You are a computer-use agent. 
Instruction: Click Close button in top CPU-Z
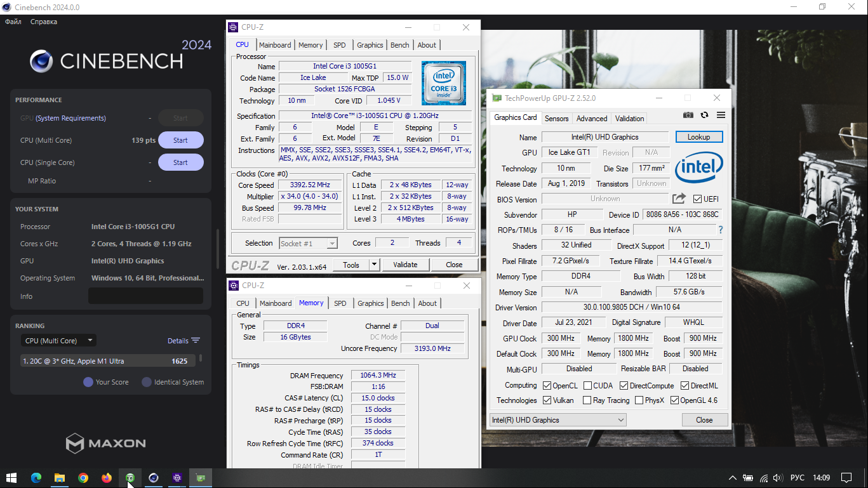[x=454, y=265]
